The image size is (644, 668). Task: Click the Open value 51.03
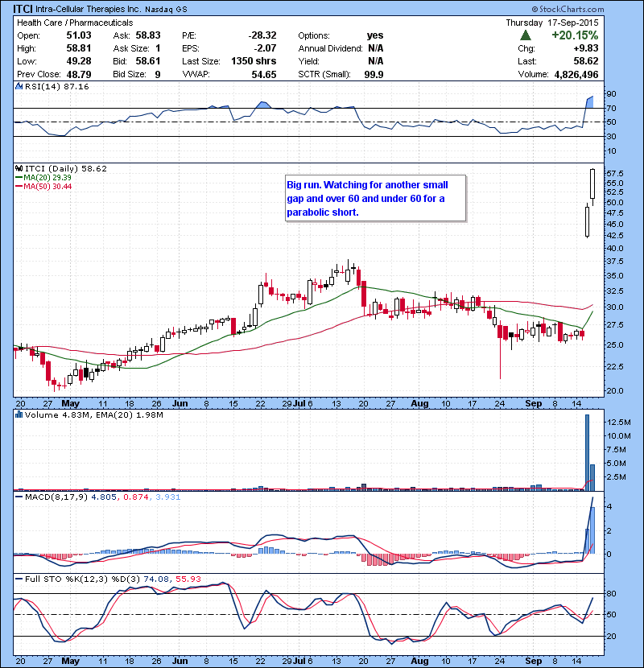78,35
